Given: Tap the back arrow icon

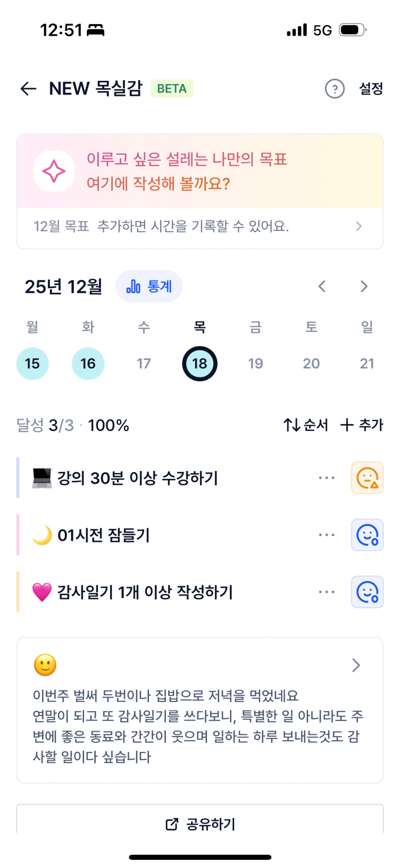Looking at the screenshot, I should [x=29, y=89].
